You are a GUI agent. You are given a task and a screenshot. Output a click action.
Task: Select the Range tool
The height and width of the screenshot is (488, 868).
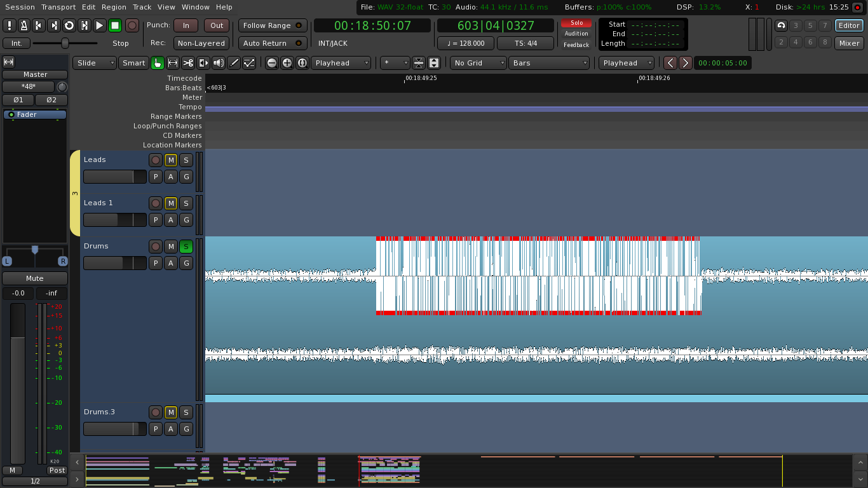point(173,63)
